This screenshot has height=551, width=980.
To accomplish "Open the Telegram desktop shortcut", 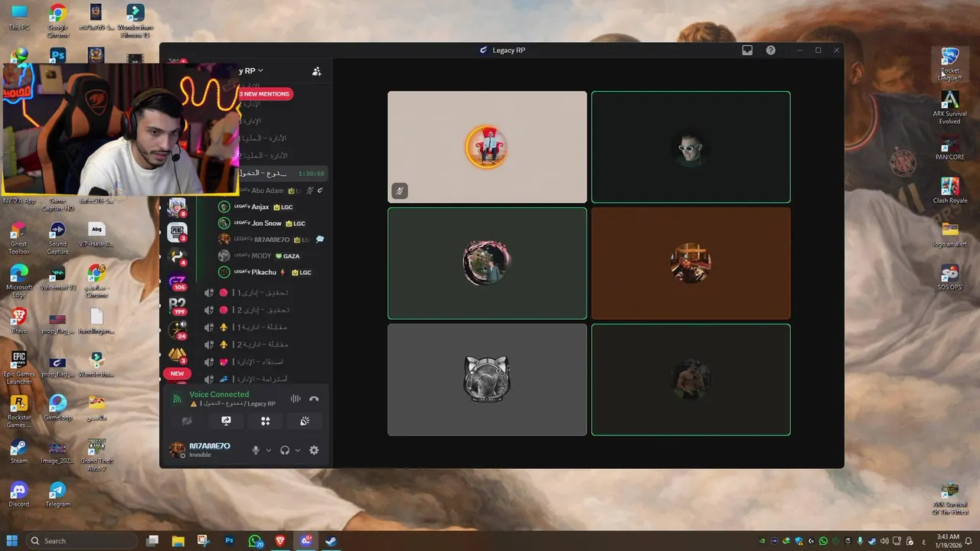I will coord(57,494).
